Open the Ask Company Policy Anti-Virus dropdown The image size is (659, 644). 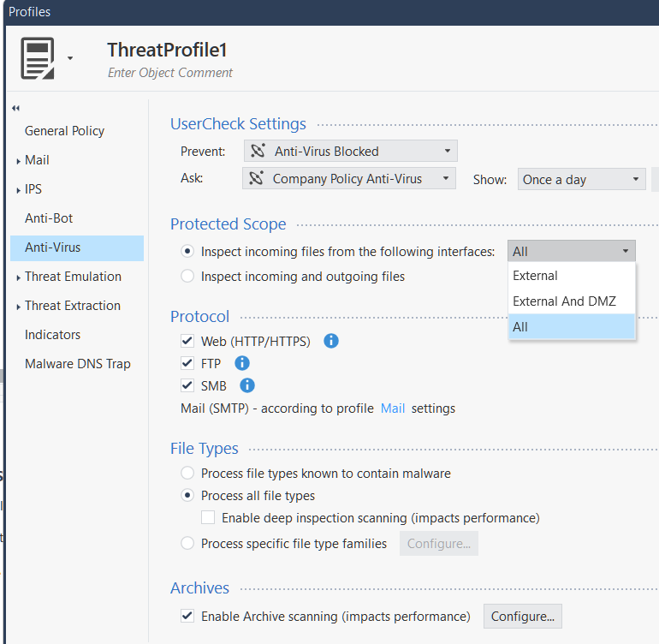click(x=349, y=178)
